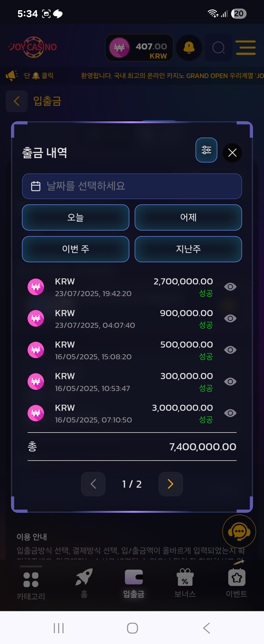Toggle eye icon for 3,000,000.00 withdrawal
The width and height of the screenshot is (264, 644).
pos(230,413)
